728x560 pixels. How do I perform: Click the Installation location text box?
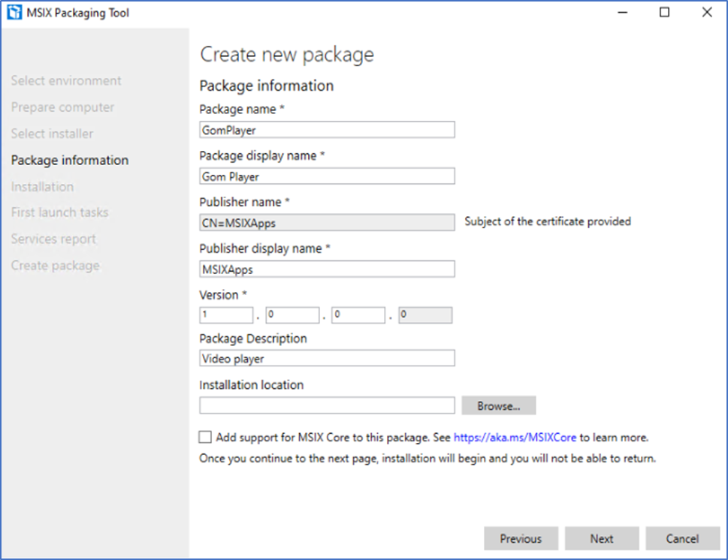click(327, 405)
